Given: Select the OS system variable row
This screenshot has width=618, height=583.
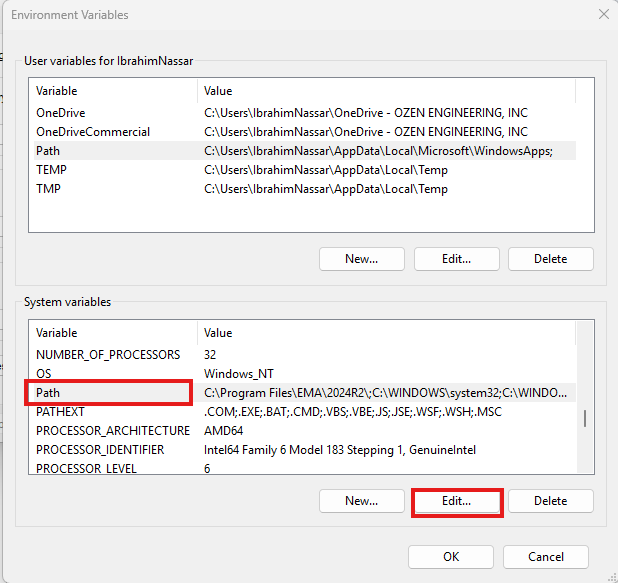Looking at the screenshot, I should (x=44, y=374).
